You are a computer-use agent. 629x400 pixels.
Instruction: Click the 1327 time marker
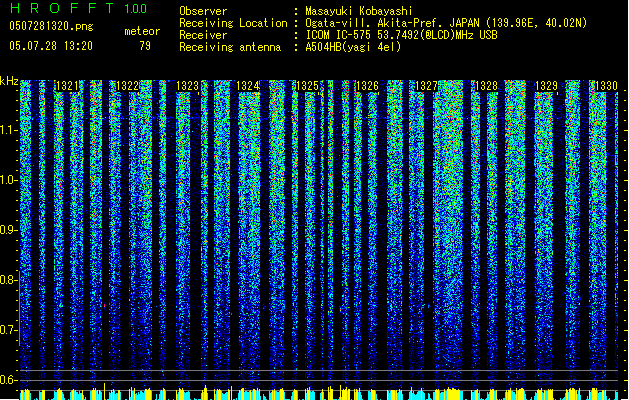point(426,86)
